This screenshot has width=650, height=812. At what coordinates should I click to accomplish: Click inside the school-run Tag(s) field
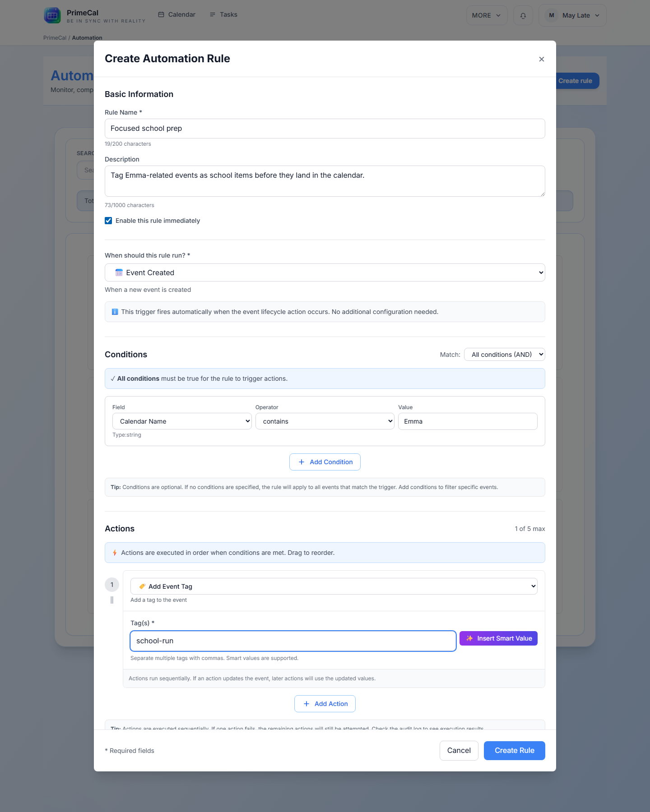[x=292, y=641]
